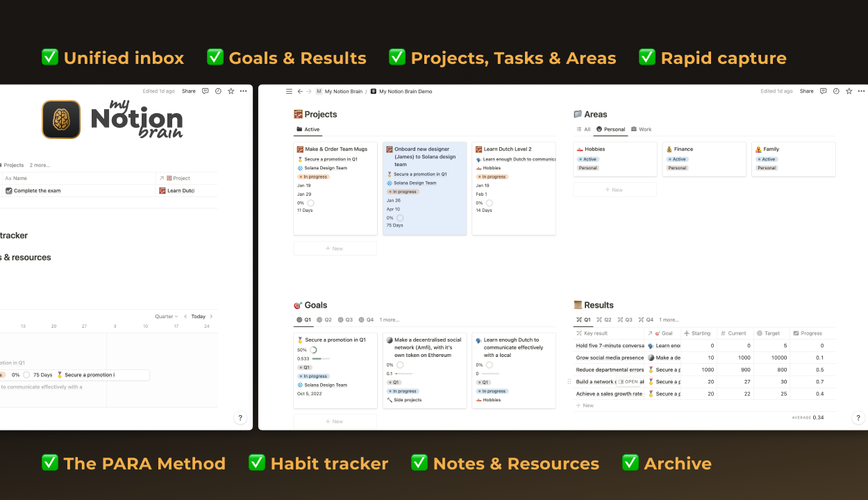Add New project card under Projects
Viewport: 868px width, 500px height.
pos(335,248)
